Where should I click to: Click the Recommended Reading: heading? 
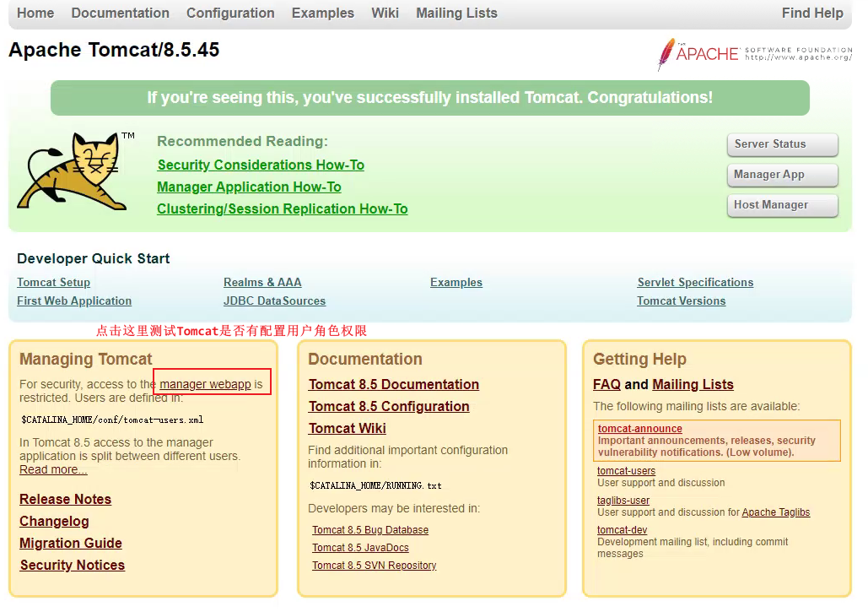(x=242, y=141)
